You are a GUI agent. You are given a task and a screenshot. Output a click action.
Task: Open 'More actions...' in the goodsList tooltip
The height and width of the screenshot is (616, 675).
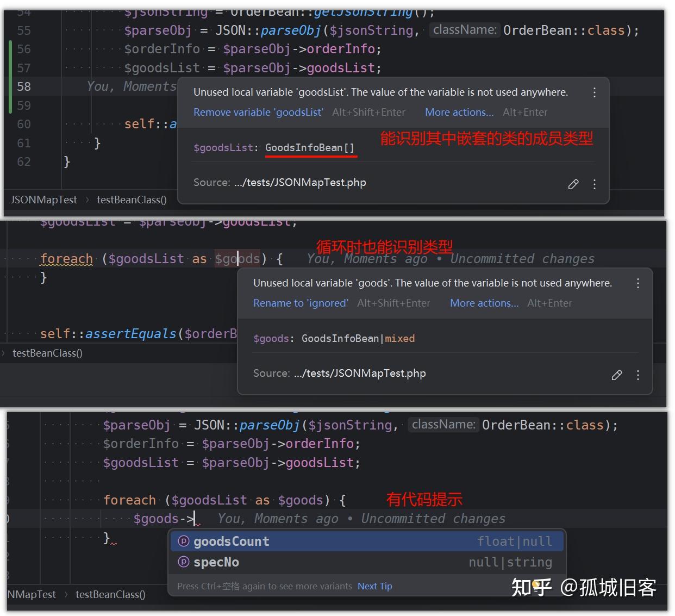coord(459,112)
